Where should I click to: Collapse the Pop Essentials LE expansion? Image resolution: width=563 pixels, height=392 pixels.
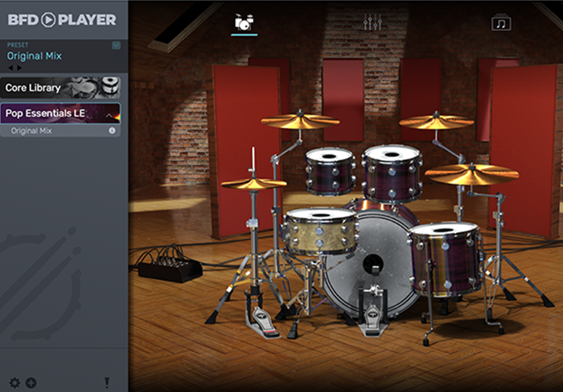(109, 114)
